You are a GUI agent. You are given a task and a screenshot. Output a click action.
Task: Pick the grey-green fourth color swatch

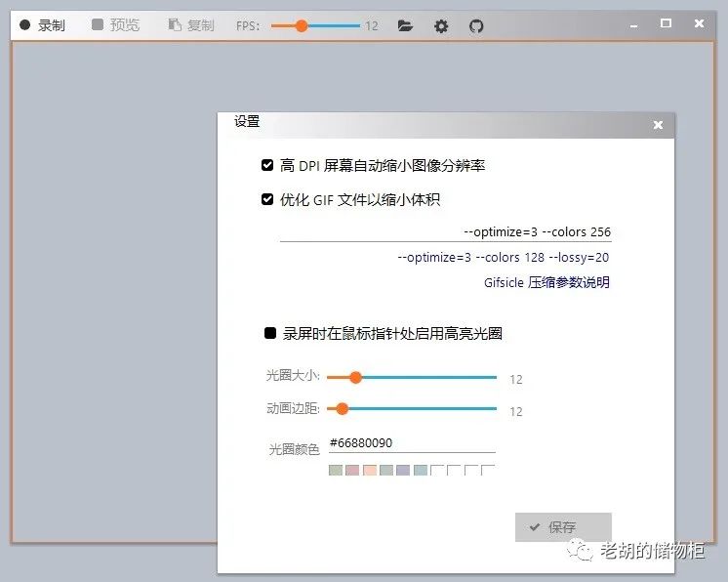(386, 470)
